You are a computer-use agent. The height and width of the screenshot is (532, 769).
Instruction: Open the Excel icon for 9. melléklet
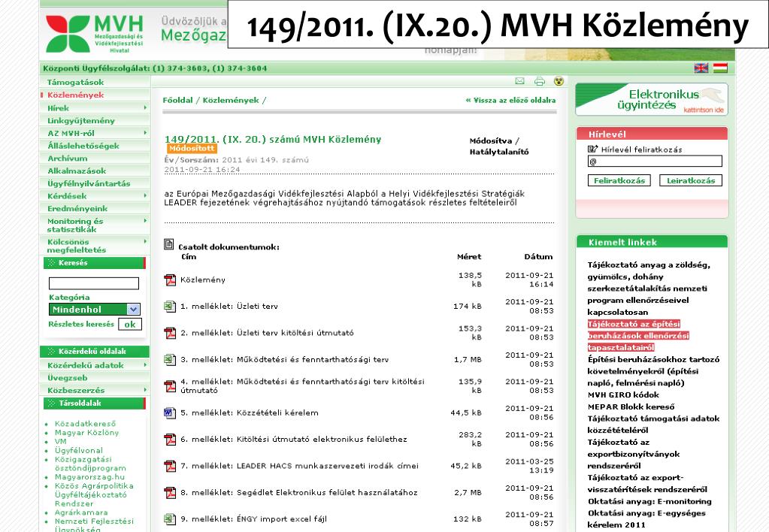pyautogui.click(x=170, y=518)
